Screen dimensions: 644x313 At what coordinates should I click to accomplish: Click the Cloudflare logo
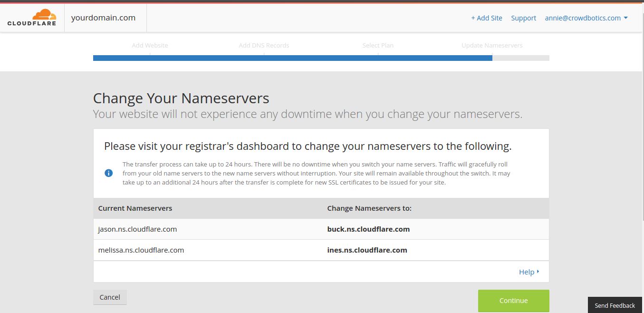point(31,18)
